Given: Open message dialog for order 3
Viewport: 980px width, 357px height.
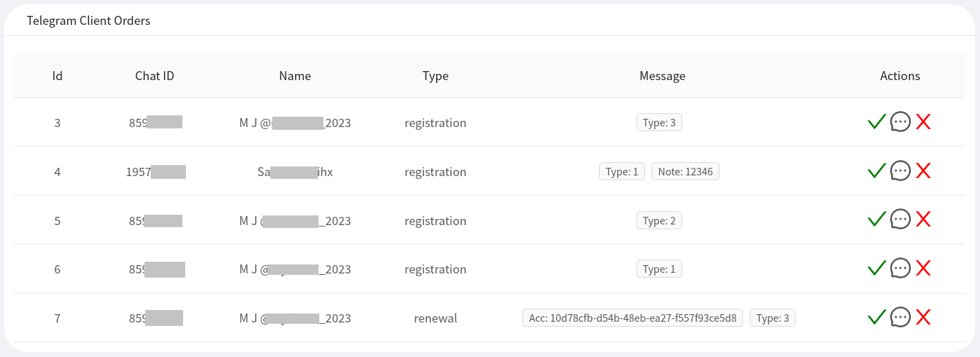Looking at the screenshot, I should tap(900, 122).
